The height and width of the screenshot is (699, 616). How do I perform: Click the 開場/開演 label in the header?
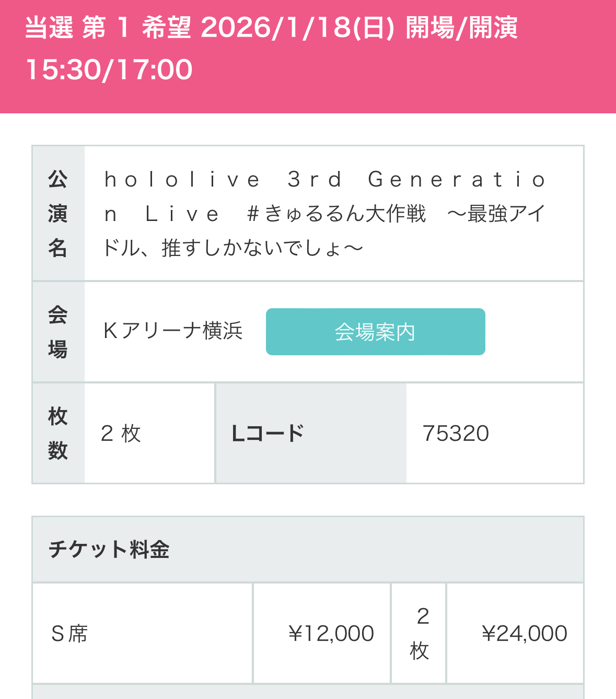pyautogui.click(x=461, y=27)
